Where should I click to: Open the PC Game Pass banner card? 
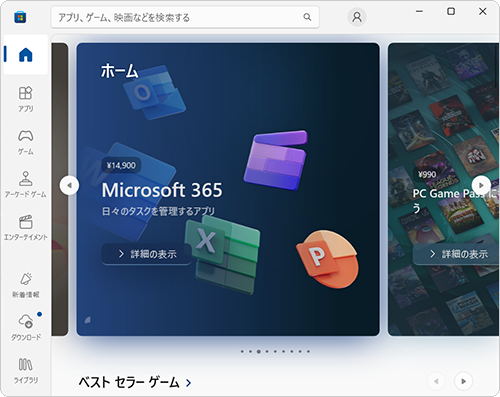443,189
